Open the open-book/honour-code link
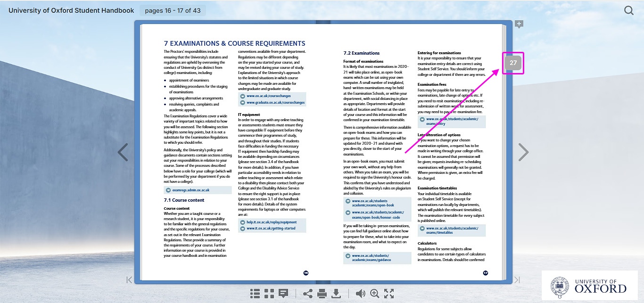644x303 pixels. point(377,215)
